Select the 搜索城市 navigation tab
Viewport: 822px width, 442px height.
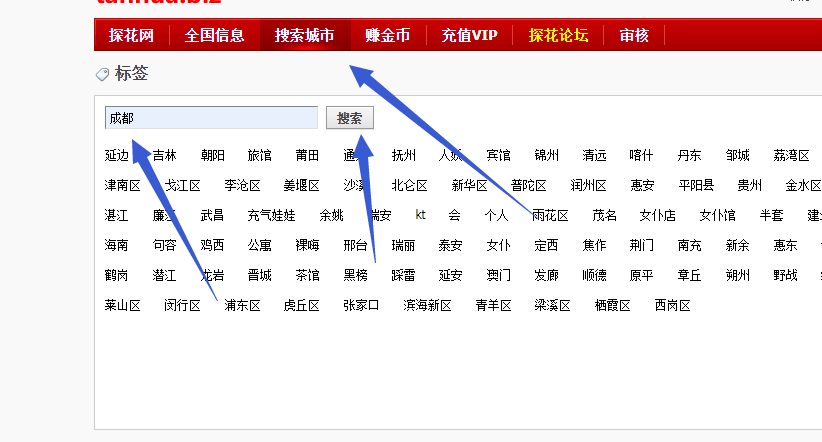tap(304, 36)
